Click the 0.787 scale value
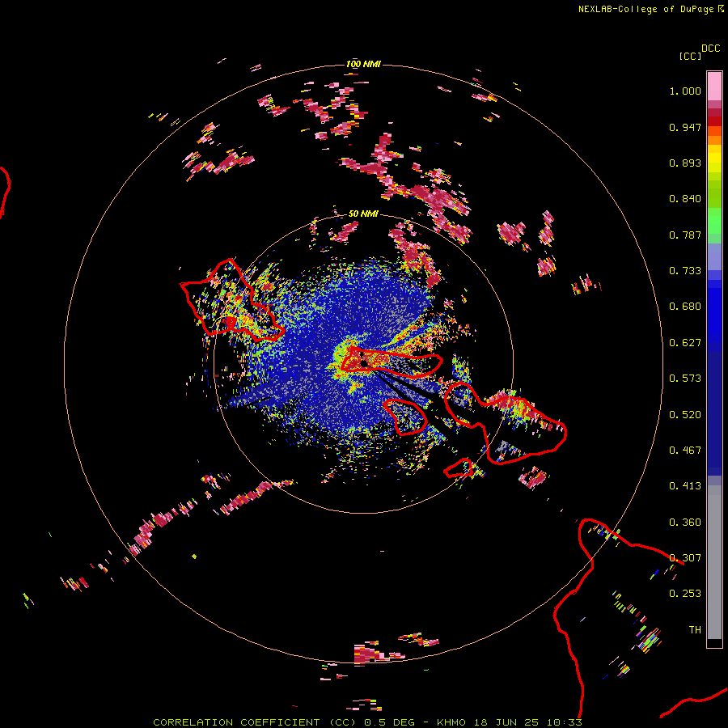 point(685,235)
